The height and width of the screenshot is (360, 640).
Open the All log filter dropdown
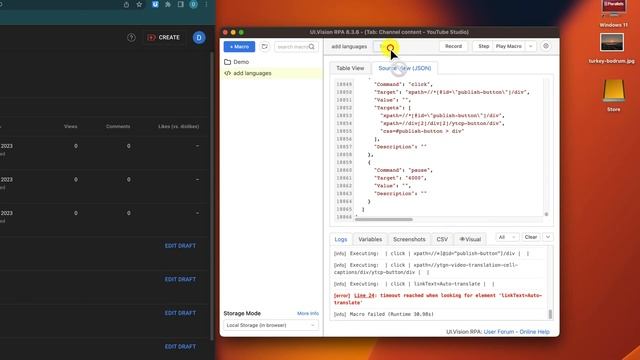[x=507, y=237]
